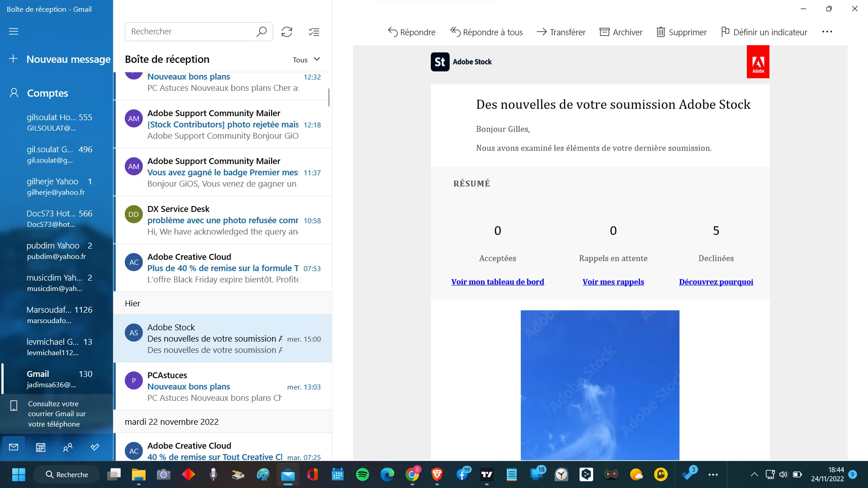Open the People contacts icon
The height and width of the screenshot is (488, 868).
[x=68, y=447]
